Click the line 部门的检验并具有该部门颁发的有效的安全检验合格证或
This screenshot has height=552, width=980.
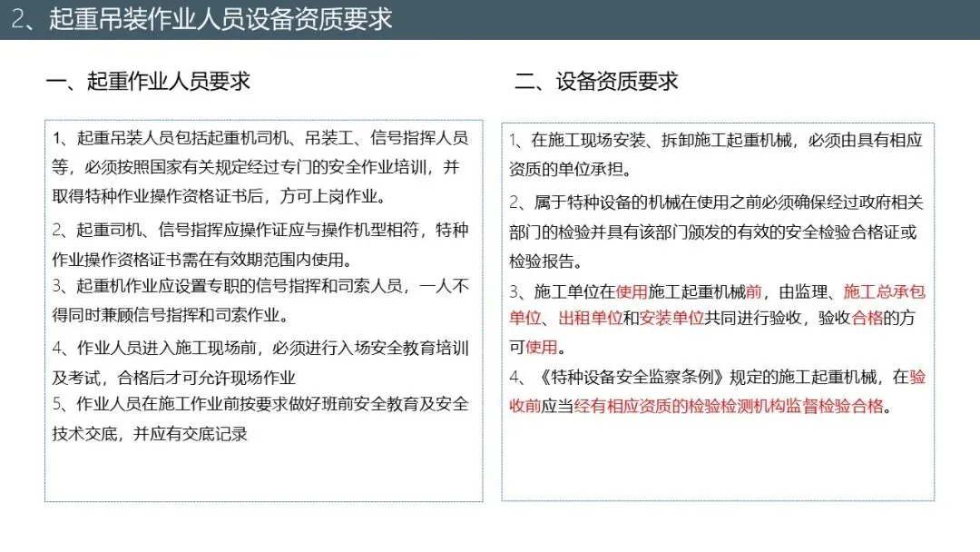click(x=713, y=232)
